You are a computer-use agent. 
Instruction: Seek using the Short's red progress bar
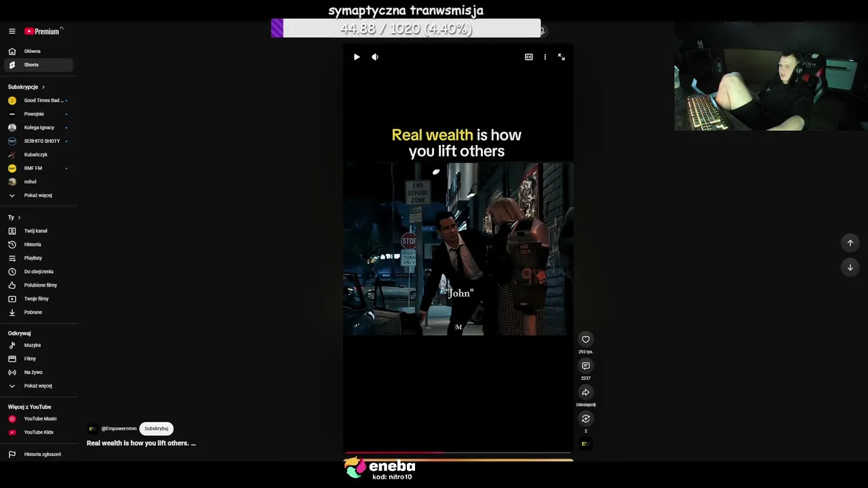pyautogui.click(x=458, y=453)
